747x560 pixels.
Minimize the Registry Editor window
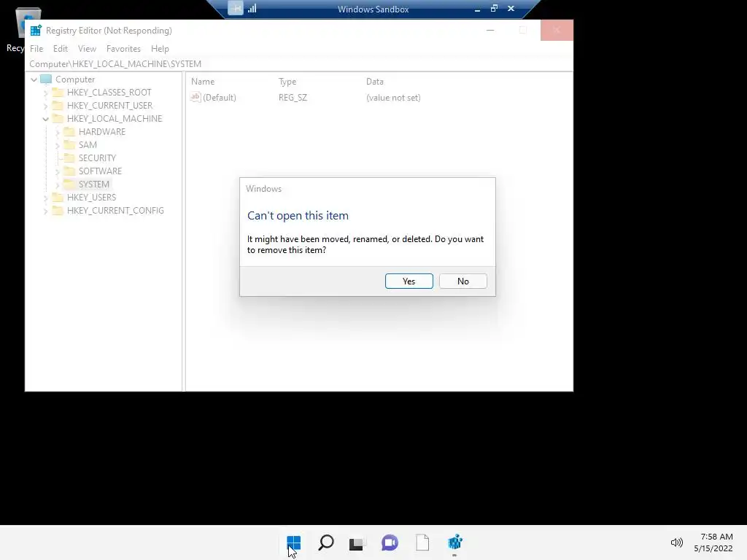(x=490, y=30)
